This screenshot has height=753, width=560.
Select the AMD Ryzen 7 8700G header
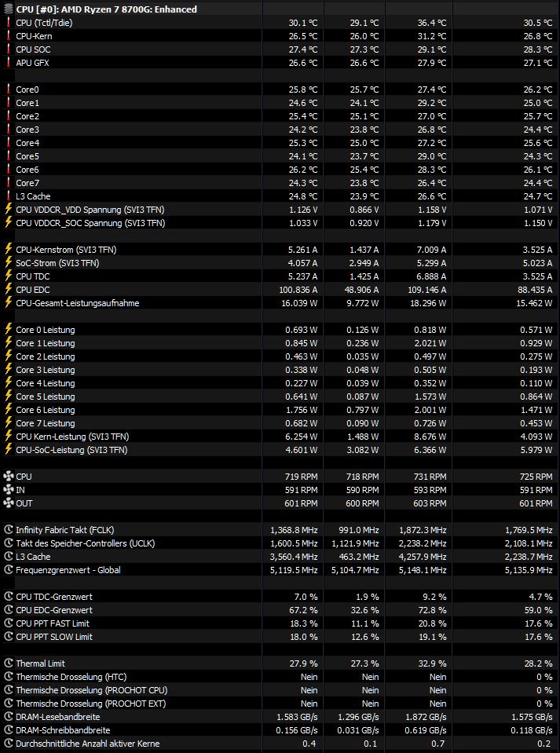[106, 9]
